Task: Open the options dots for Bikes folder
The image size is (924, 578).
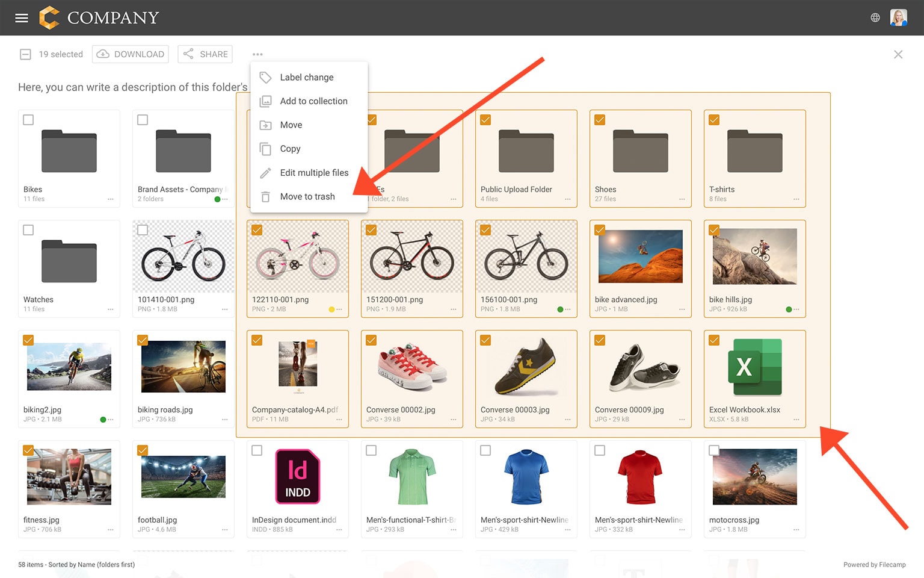Action: click(111, 199)
